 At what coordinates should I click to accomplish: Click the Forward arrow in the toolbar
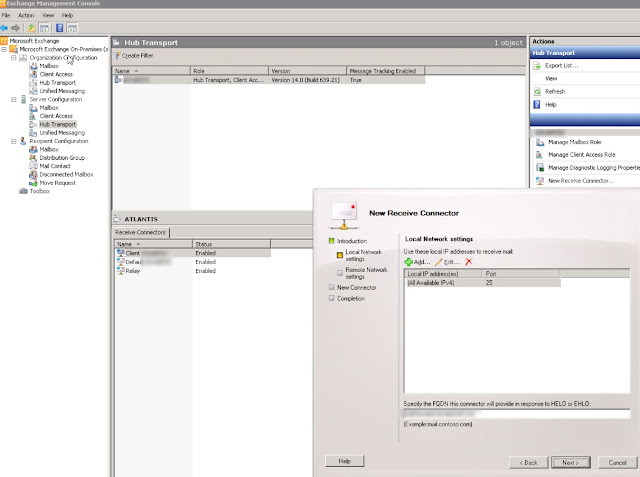(16, 28)
